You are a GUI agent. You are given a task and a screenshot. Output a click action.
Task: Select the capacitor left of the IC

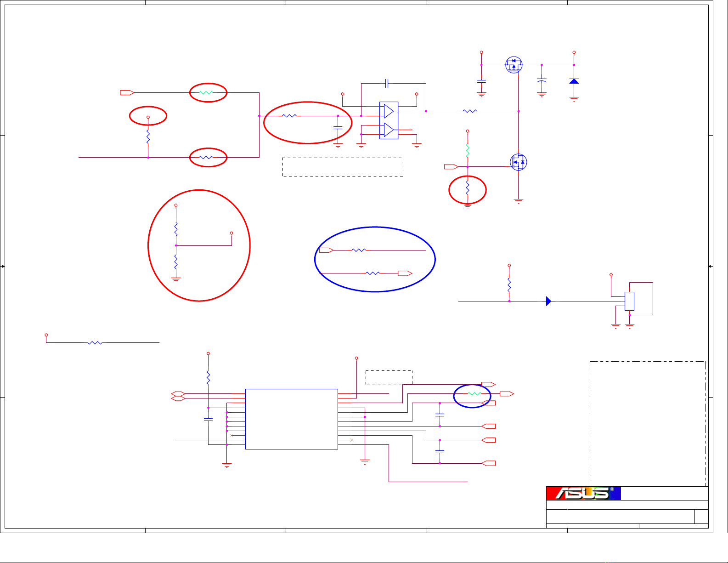point(208,419)
